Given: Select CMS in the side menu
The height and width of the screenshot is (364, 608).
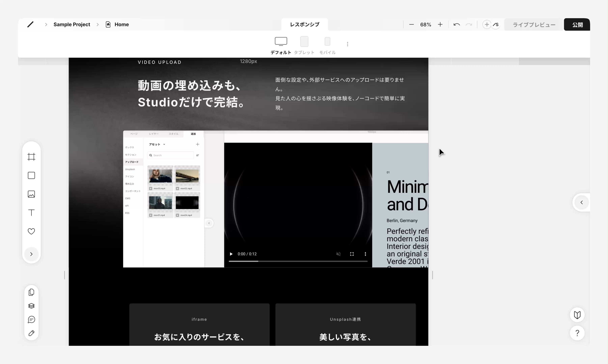Looking at the screenshot, I should click(127, 199).
